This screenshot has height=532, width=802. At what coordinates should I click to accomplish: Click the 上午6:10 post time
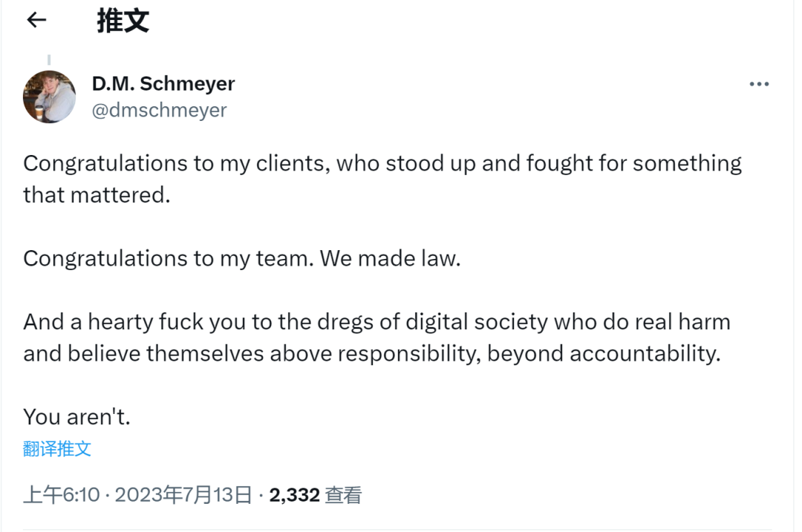[x=61, y=495]
